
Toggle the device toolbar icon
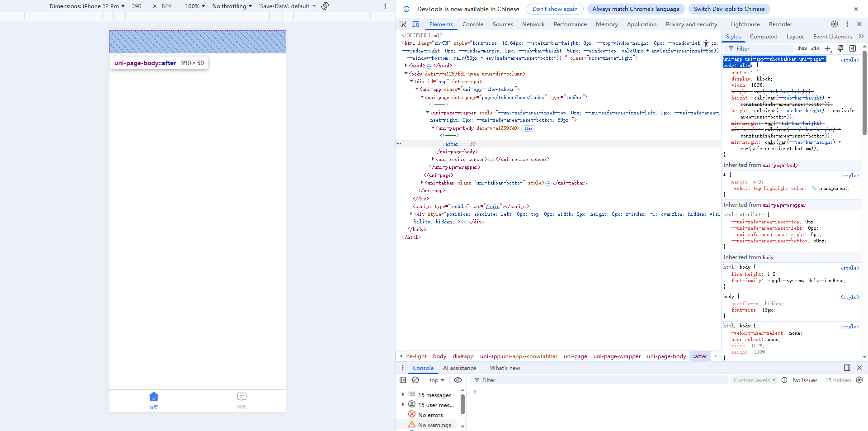(415, 24)
